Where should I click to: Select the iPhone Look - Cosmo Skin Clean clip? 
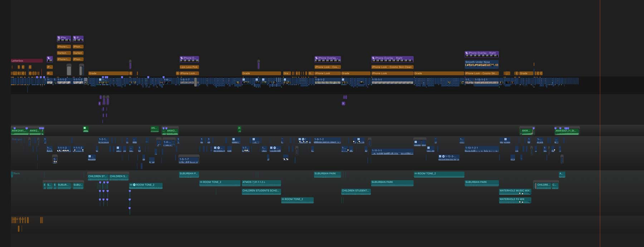pyautogui.click(x=392, y=67)
